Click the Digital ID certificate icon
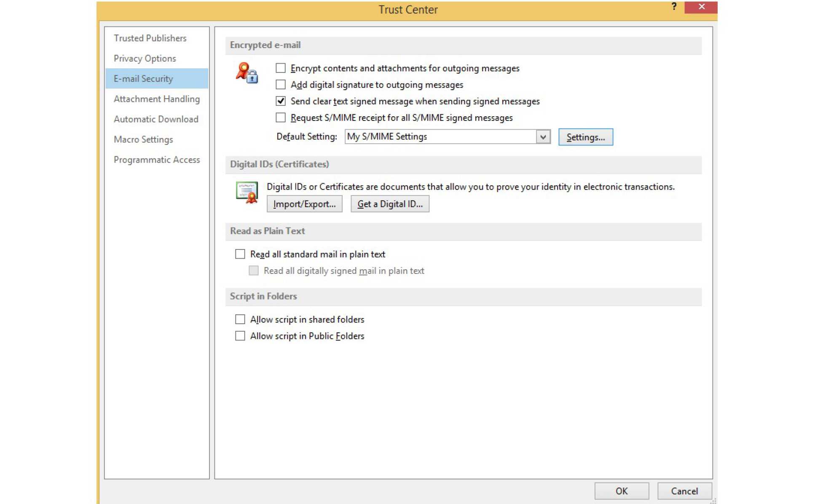Viewport: 815px width, 504px height. point(247,192)
